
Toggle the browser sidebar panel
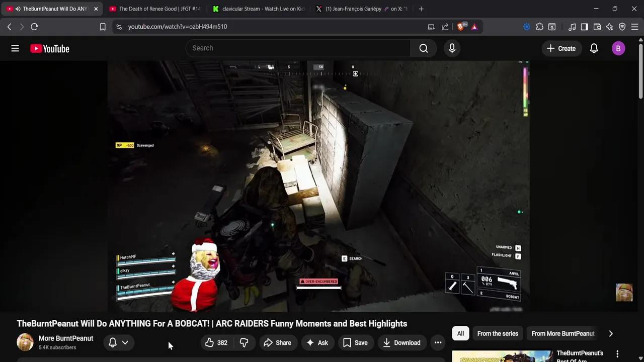coord(584,27)
